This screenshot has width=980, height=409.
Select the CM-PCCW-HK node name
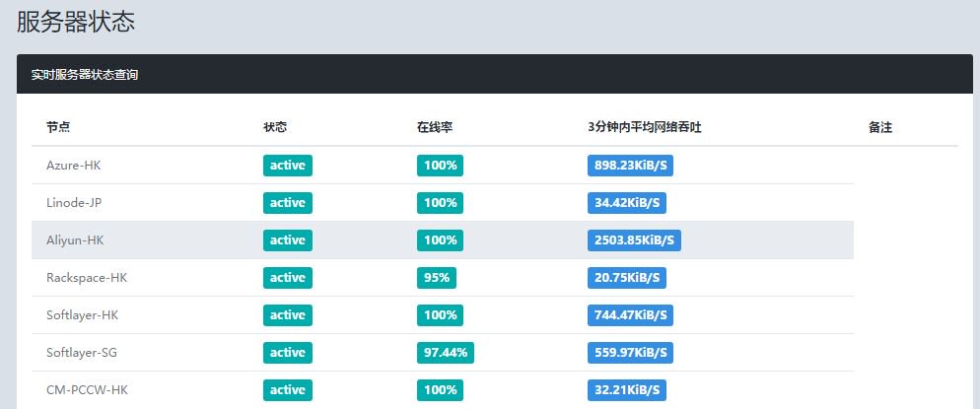coord(87,390)
